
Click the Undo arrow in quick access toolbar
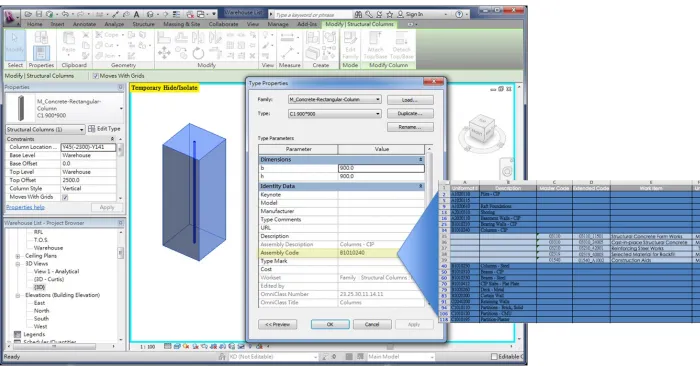click(x=66, y=14)
